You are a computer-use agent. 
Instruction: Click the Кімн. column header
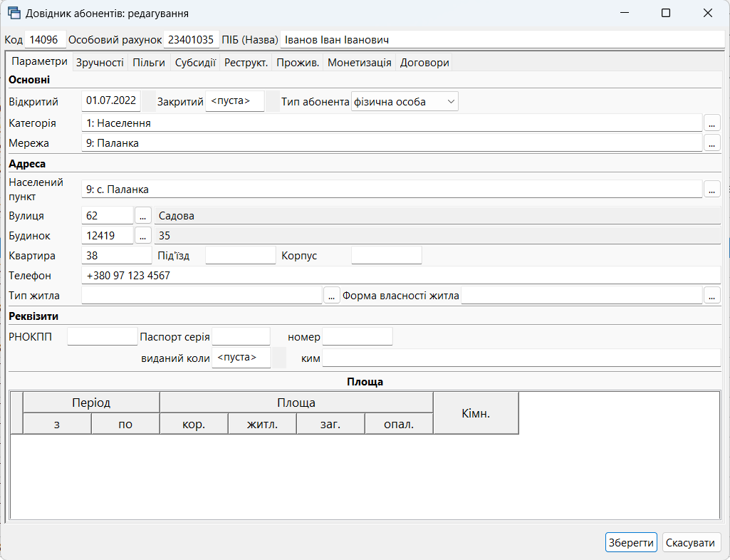click(x=476, y=413)
